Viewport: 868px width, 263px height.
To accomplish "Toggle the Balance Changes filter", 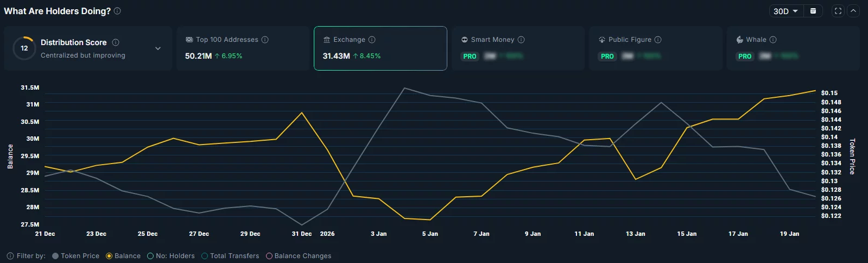I will point(299,256).
